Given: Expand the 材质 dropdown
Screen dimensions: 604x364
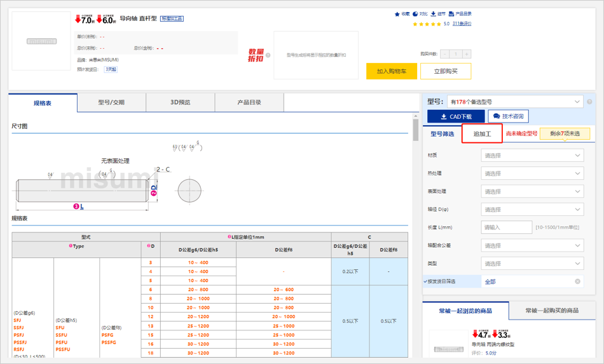Looking at the screenshot, I should coord(532,156).
